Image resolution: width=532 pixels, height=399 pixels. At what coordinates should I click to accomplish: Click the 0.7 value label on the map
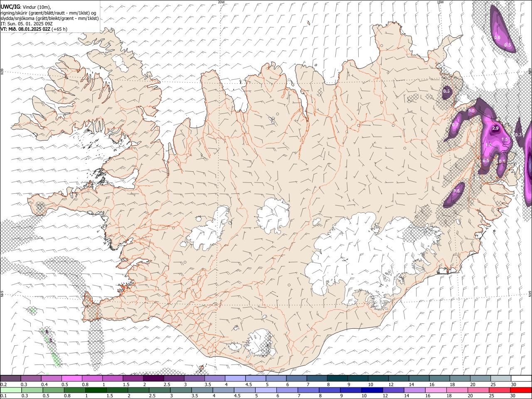click(x=455, y=125)
